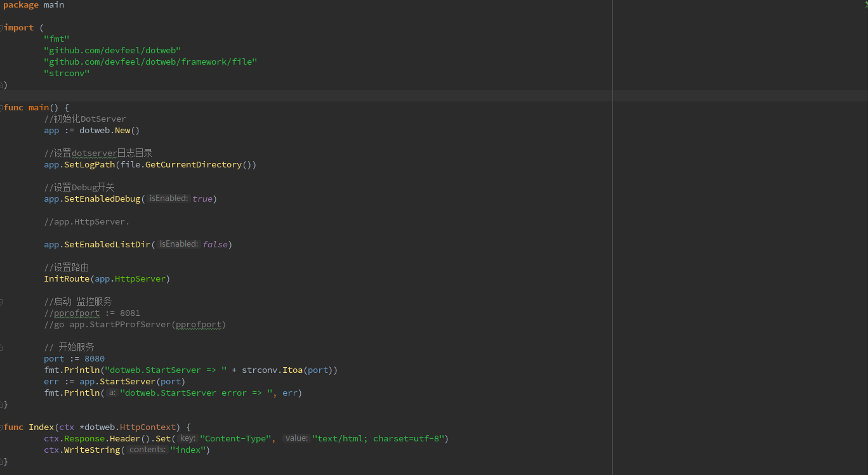This screenshot has height=475, width=868.
Task: Click the fold end marker at import's closing parenthesis
Action: [x=1, y=84]
